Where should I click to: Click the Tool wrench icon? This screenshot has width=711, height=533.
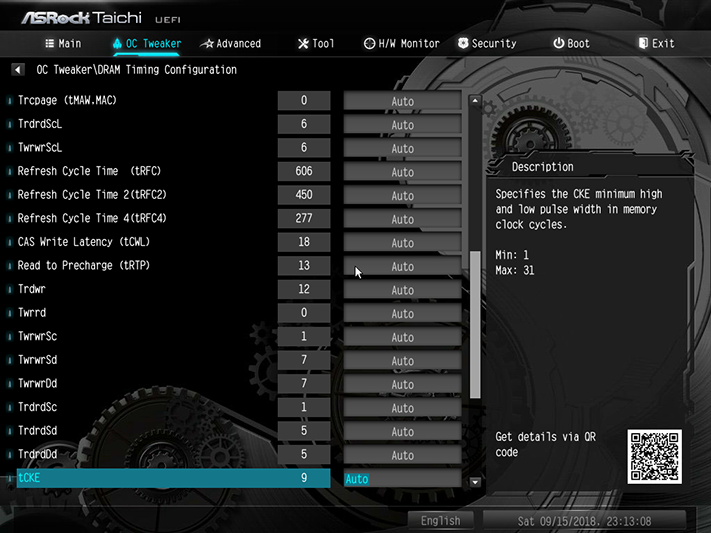303,44
